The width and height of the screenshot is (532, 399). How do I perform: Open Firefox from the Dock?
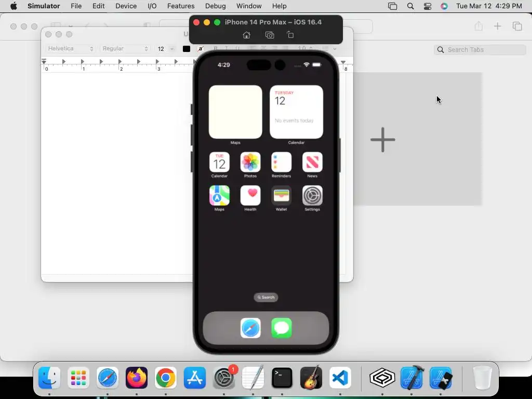click(x=137, y=378)
